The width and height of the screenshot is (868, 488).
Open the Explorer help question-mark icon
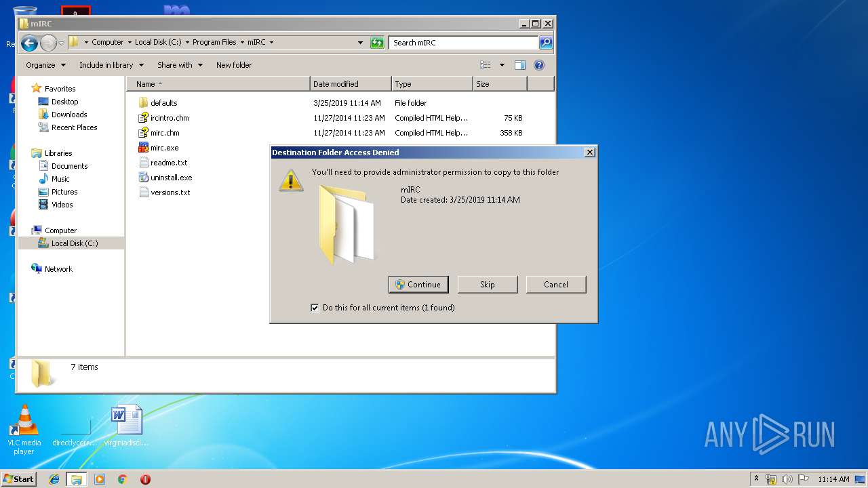[539, 65]
